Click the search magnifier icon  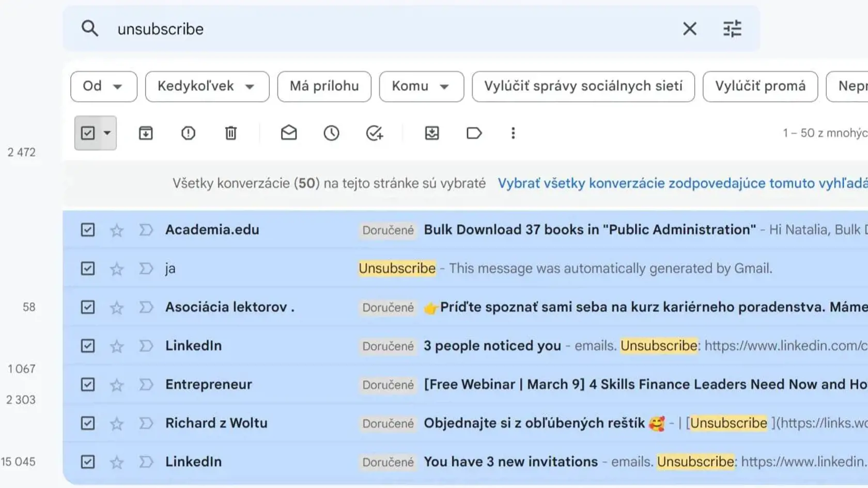(x=90, y=28)
